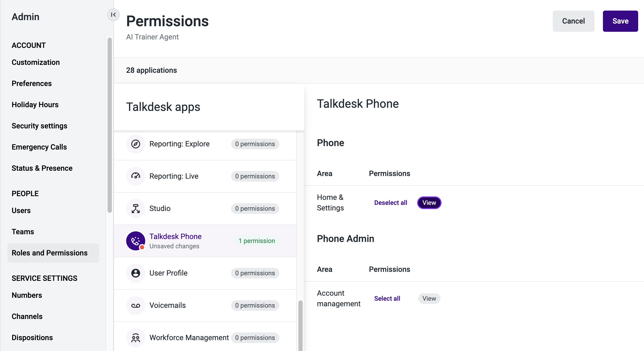Go to Teams page

[x=23, y=232]
